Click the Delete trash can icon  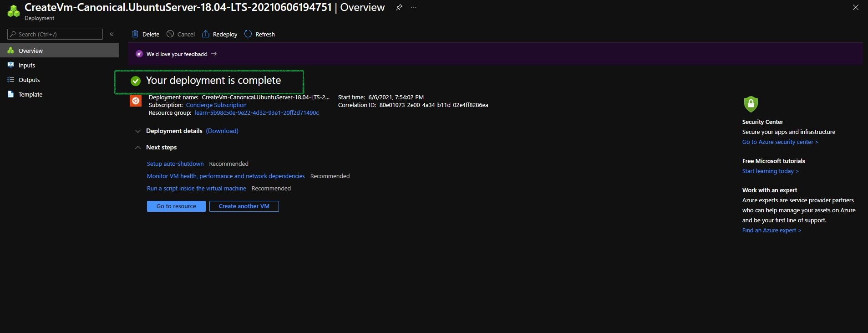(x=135, y=34)
